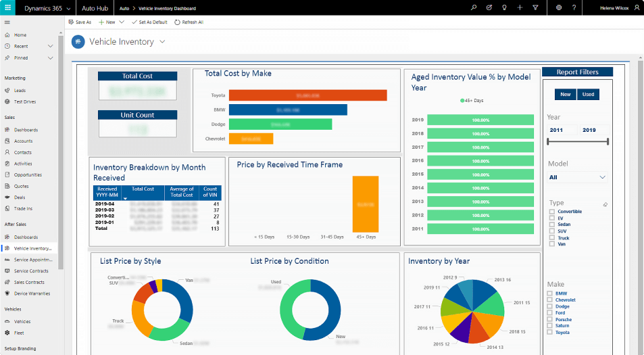The image size is (644, 355).
Task: Click the search magnifier icon in top bar
Action: point(474,7)
